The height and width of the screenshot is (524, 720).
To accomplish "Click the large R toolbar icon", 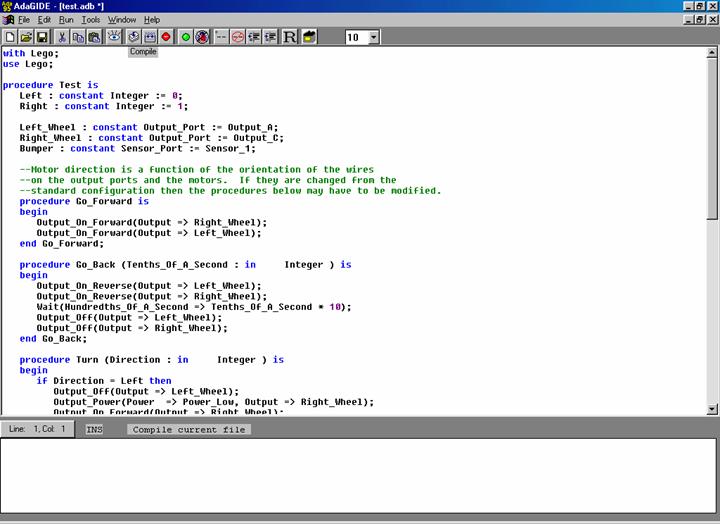I will [x=290, y=37].
